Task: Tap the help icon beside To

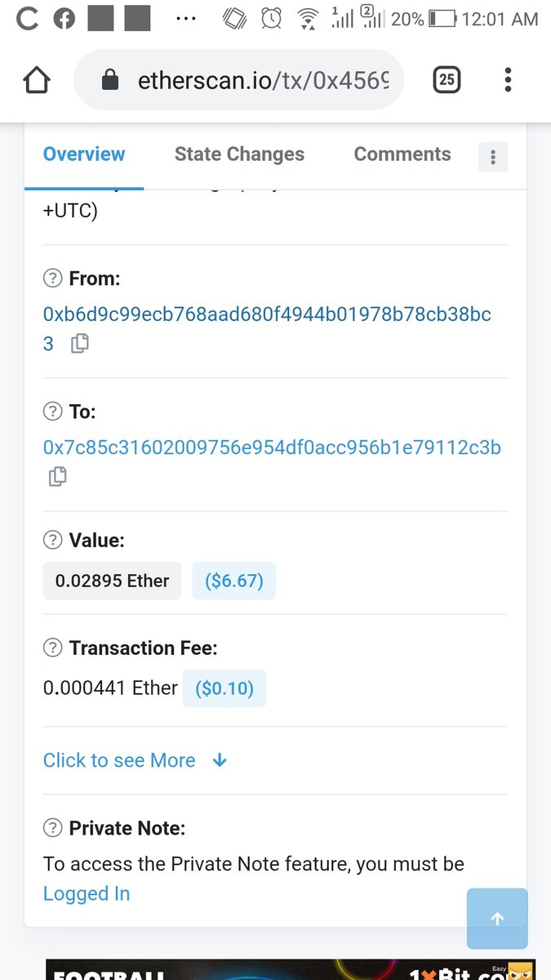Action: click(52, 412)
